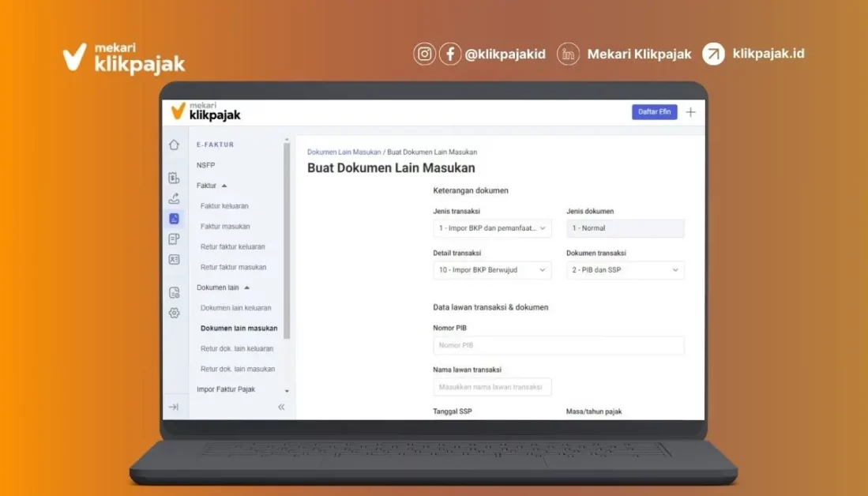Click the Mekari Klikpajak LinkedIn label
Screen dimensions: 868x496
(x=640, y=54)
